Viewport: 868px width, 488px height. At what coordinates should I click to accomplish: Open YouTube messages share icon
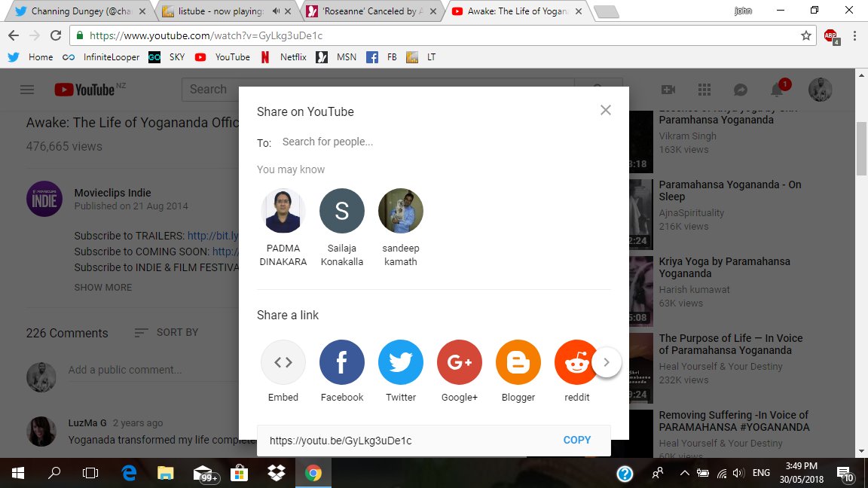[x=741, y=90]
